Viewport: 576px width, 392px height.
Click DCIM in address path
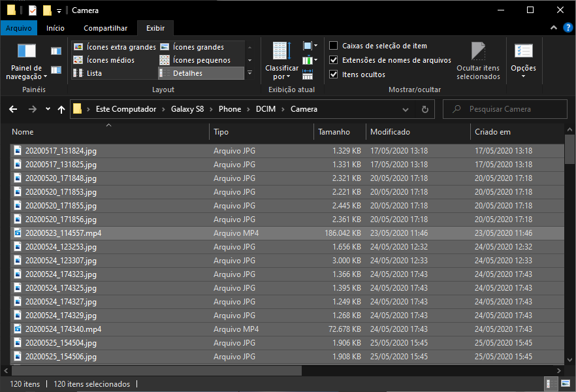[x=266, y=109]
